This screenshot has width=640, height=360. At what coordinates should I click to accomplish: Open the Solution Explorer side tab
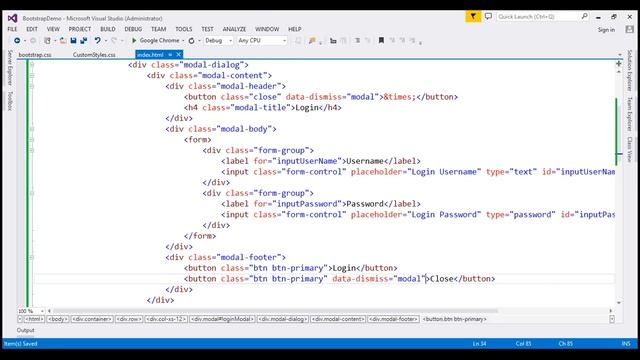(x=630, y=70)
